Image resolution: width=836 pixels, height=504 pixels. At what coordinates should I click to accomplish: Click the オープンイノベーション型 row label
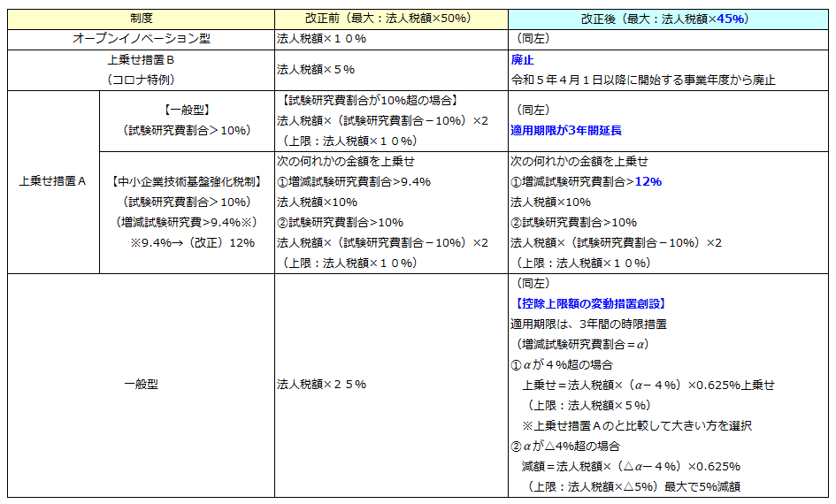142,39
